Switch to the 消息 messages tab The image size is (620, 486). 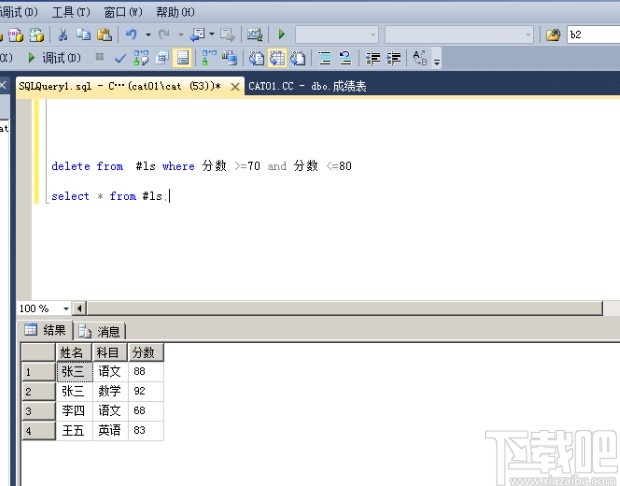pyautogui.click(x=100, y=331)
